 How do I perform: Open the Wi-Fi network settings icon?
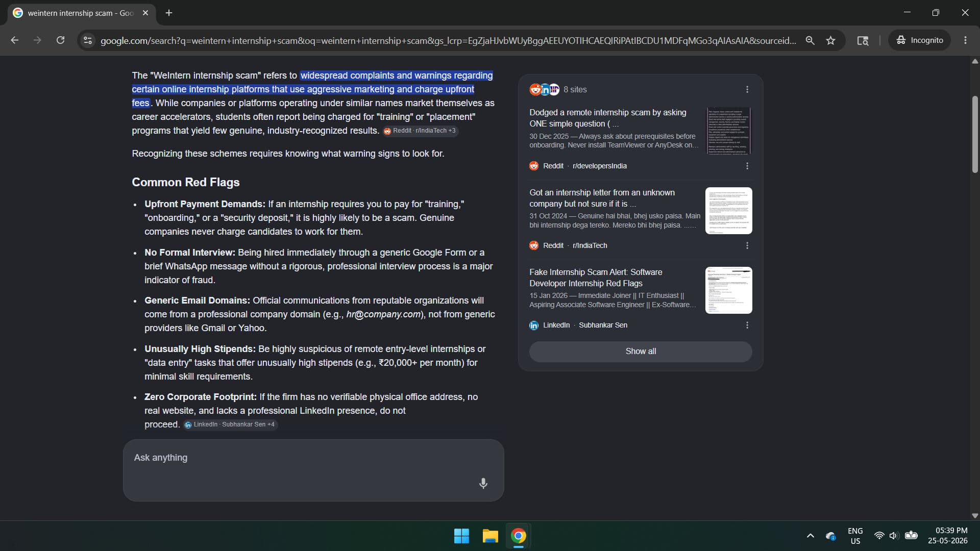[x=879, y=536]
